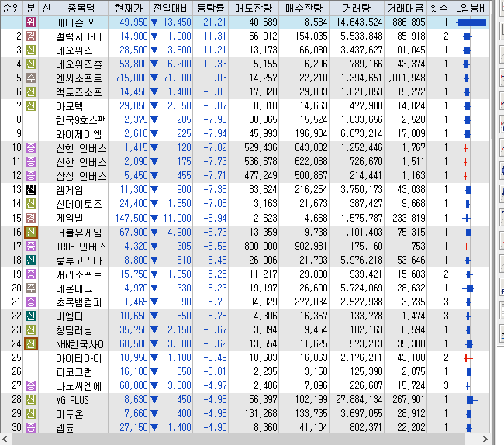Select the stock name 게임빌
This screenshot has height=445, width=504.
click(70, 219)
